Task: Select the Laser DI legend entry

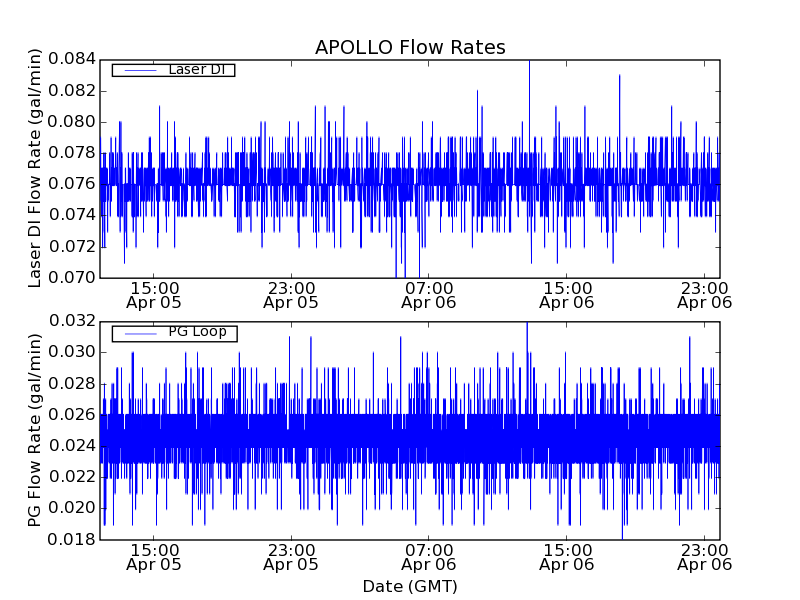Action: [173, 70]
